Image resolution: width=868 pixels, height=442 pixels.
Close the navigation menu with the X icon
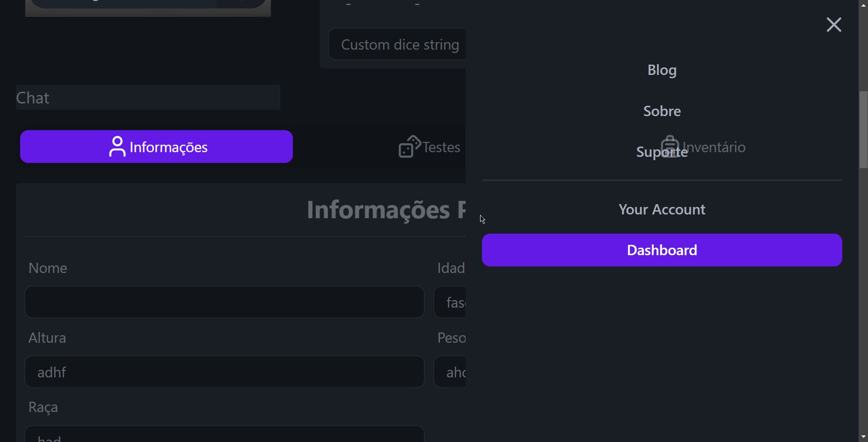coord(834,24)
